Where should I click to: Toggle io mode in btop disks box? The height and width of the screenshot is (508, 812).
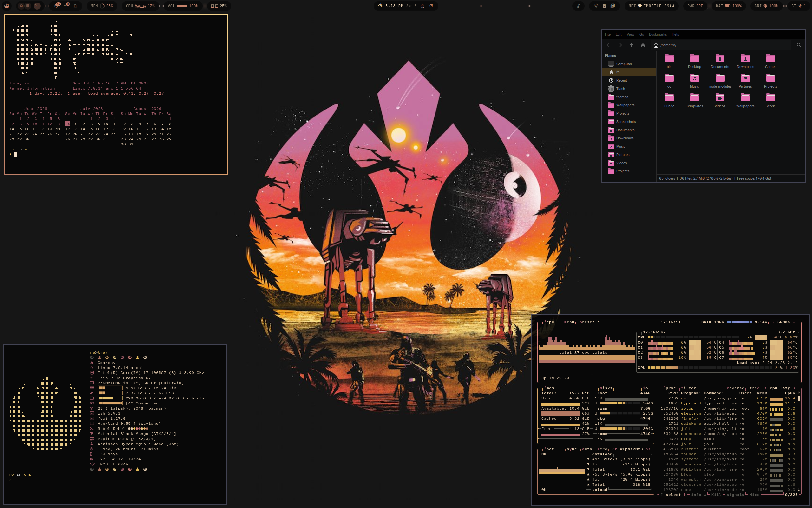click(645, 388)
